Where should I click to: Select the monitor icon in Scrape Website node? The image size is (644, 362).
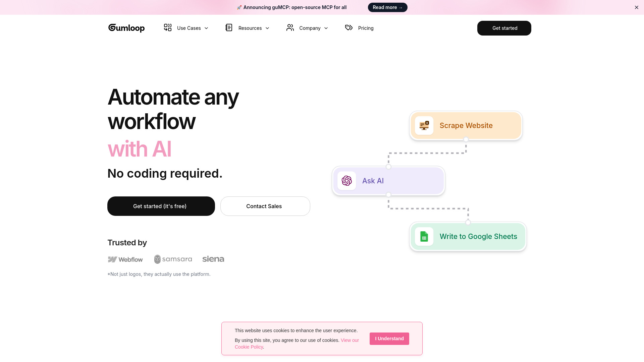[x=424, y=125]
